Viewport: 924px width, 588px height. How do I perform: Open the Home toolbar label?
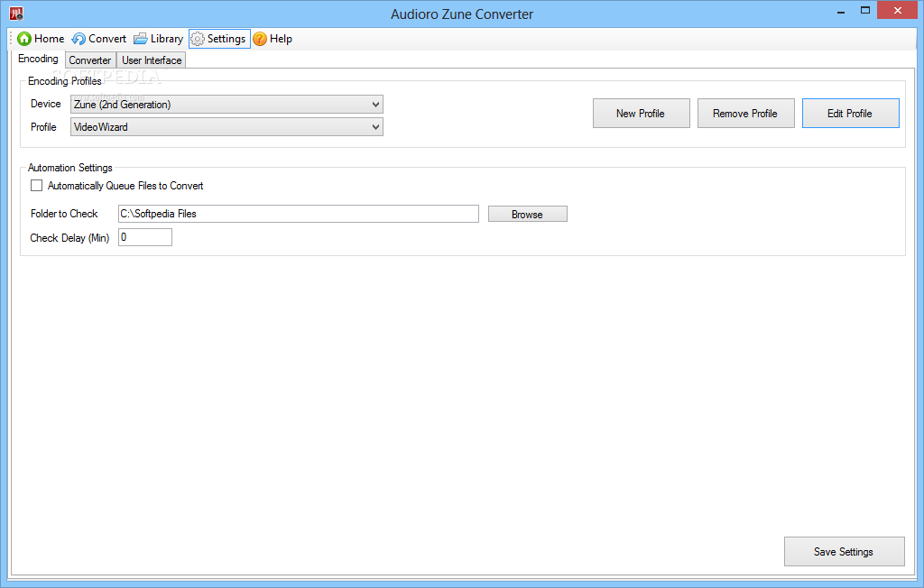(x=49, y=39)
